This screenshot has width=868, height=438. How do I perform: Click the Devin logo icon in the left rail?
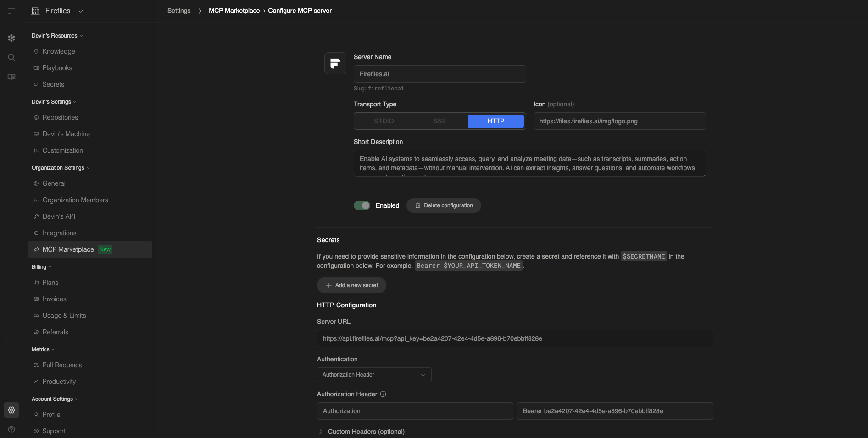11,38
